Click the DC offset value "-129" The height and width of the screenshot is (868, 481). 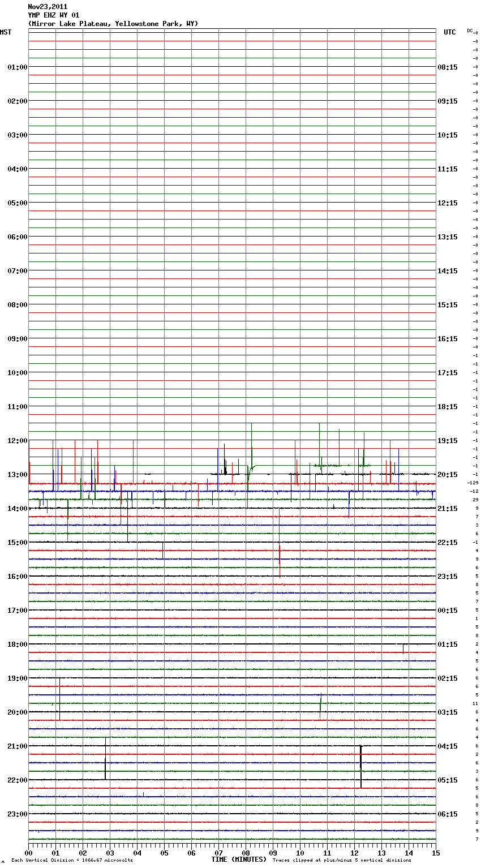pos(473,483)
